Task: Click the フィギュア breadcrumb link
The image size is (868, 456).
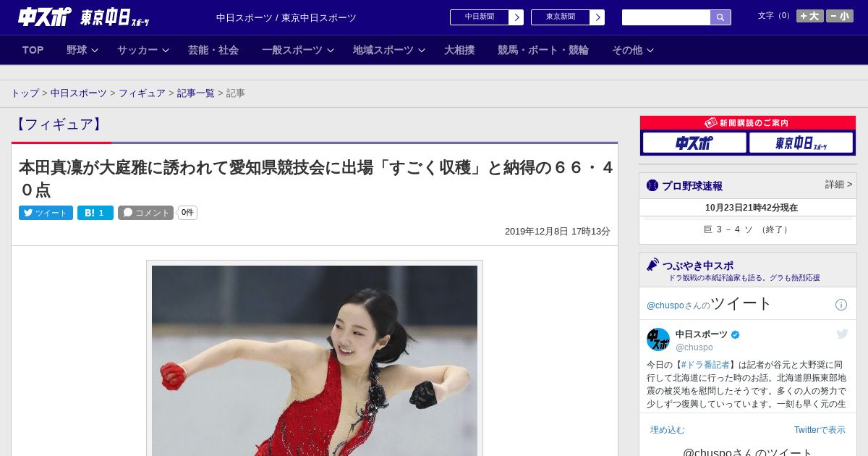Action: [x=142, y=93]
